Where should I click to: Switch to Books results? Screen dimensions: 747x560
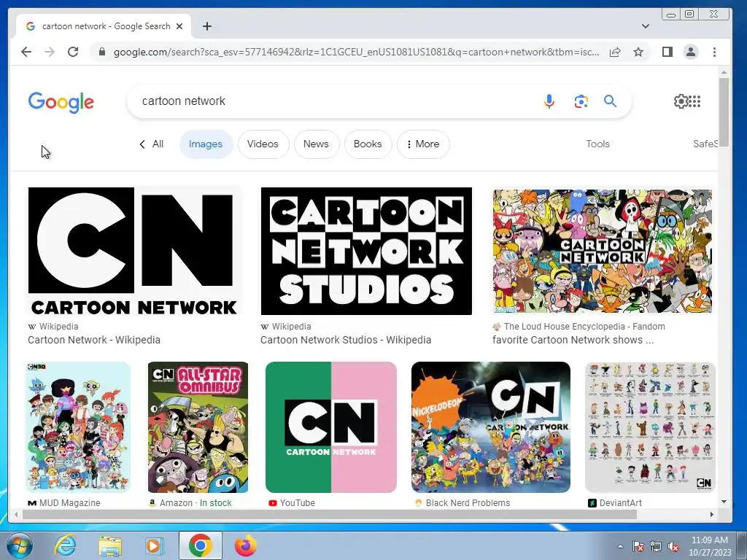pyautogui.click(x=368, y=144)
